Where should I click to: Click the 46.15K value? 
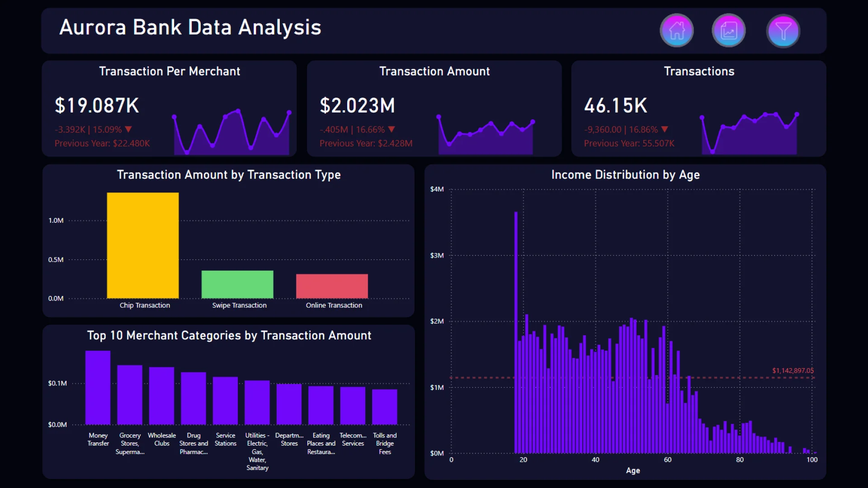(616, 106)
